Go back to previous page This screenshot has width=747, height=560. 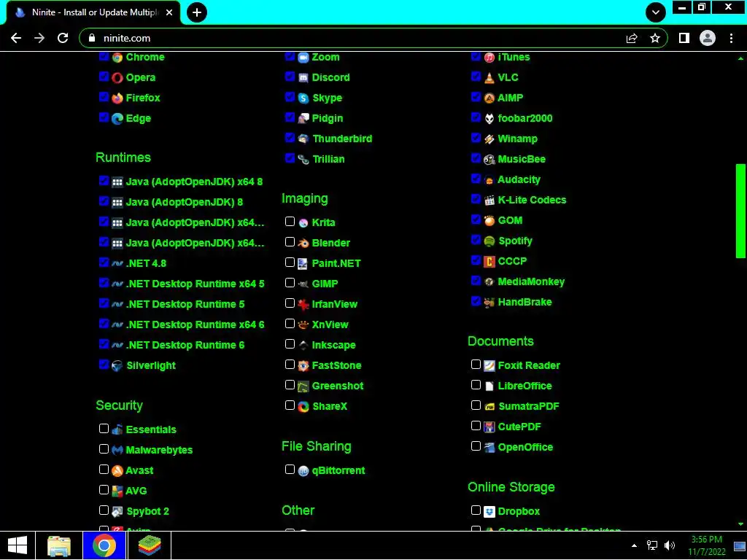(x=16, y=38)
